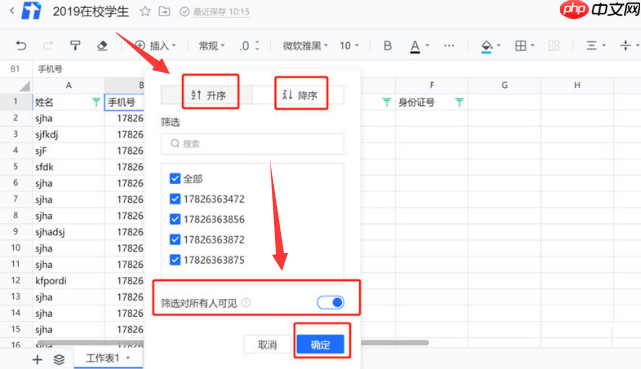Click the cell containing sjfkdj
This screenshot has width=641, height=369.
pos(68,134)
